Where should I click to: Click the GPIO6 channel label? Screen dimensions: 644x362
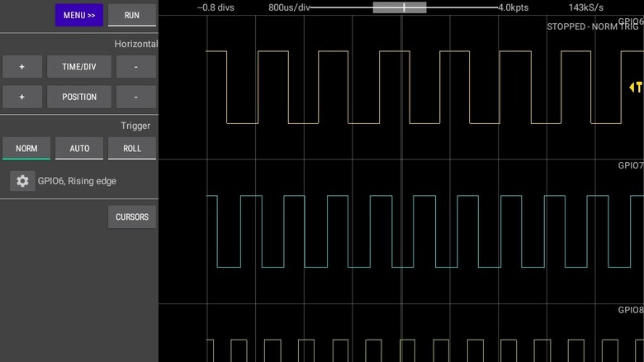pos(630,21)
